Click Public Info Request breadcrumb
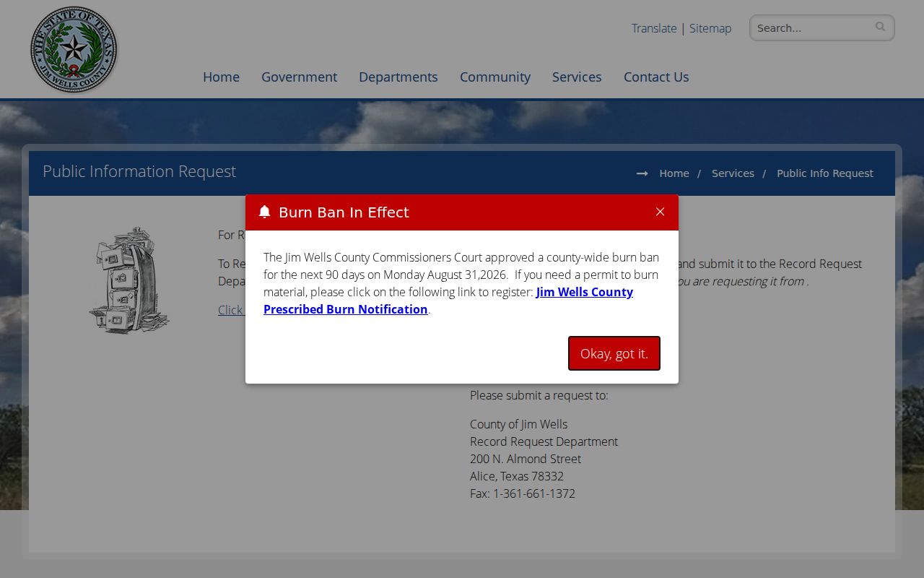 [x=825, y=173]
